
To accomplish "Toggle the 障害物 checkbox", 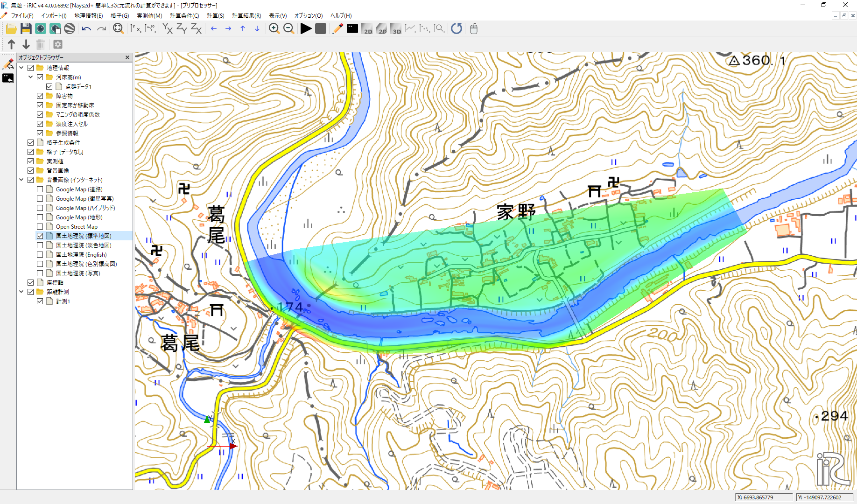I will (40, 96).
